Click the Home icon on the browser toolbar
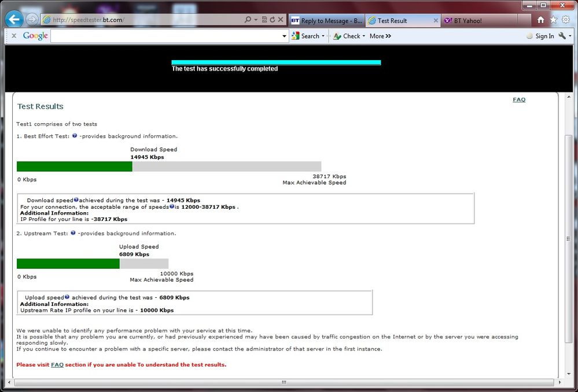Screen dimensions: 578x392 (x=540, y=19)
